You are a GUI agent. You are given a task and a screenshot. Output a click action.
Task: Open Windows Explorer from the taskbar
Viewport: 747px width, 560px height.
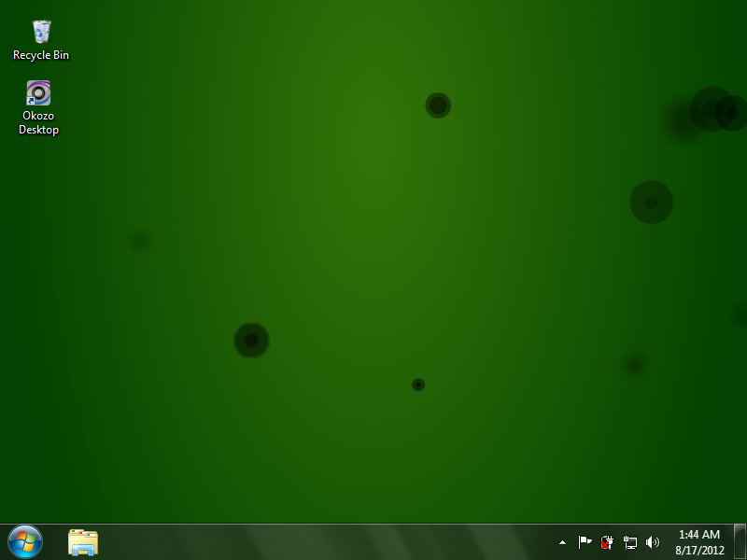(x=83, y=542)
